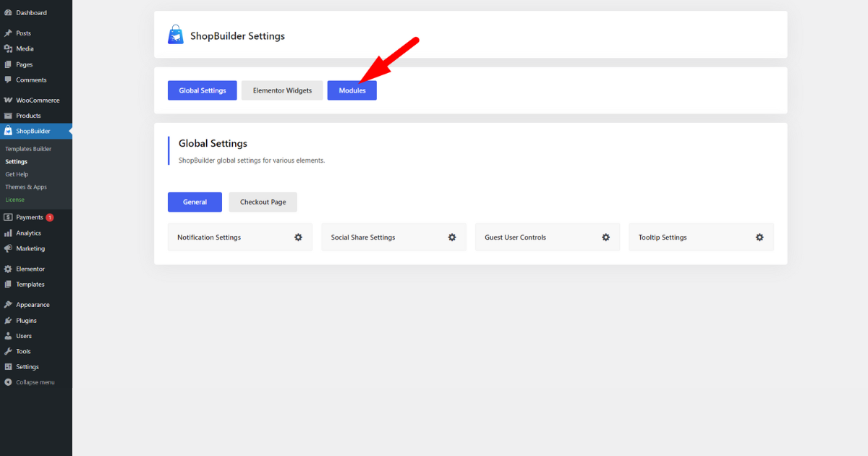Click the Guest User Controls label
Screen dimensions: 868x456
click(515, 237)
